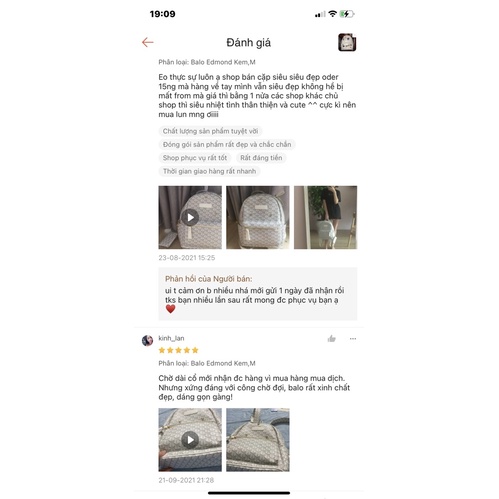Open the second backpack photo in first review
The width and height of the screenshot is (499, 499).
[x=258, y=217]
